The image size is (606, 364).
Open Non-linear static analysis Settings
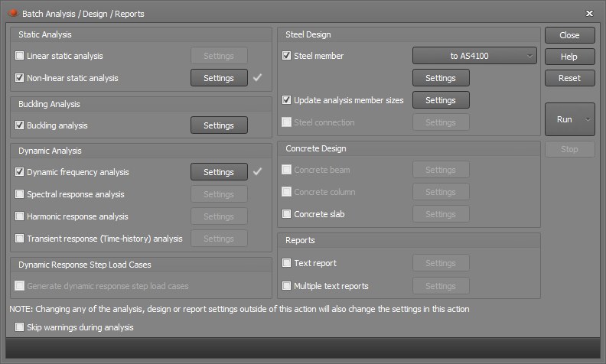(219, 78)
